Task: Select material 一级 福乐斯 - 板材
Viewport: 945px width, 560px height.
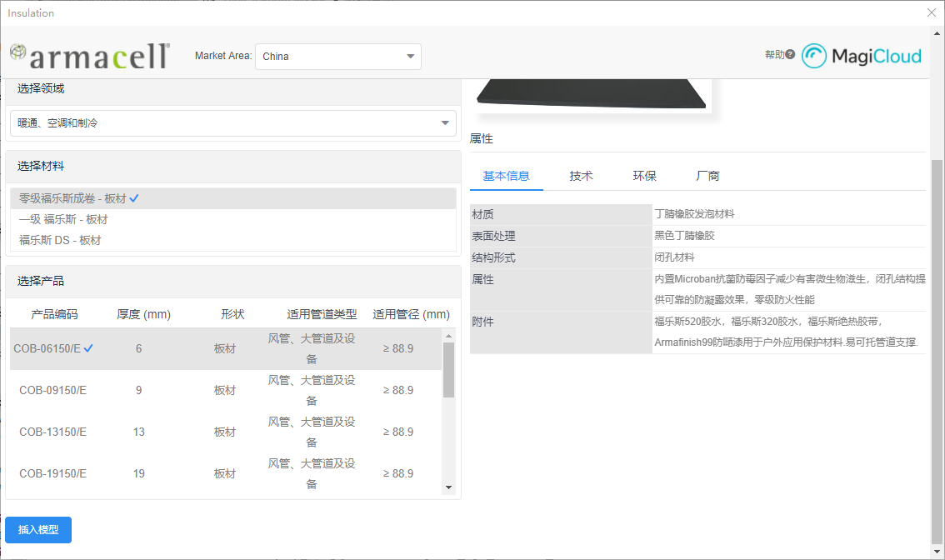Action: coord(233,219)
